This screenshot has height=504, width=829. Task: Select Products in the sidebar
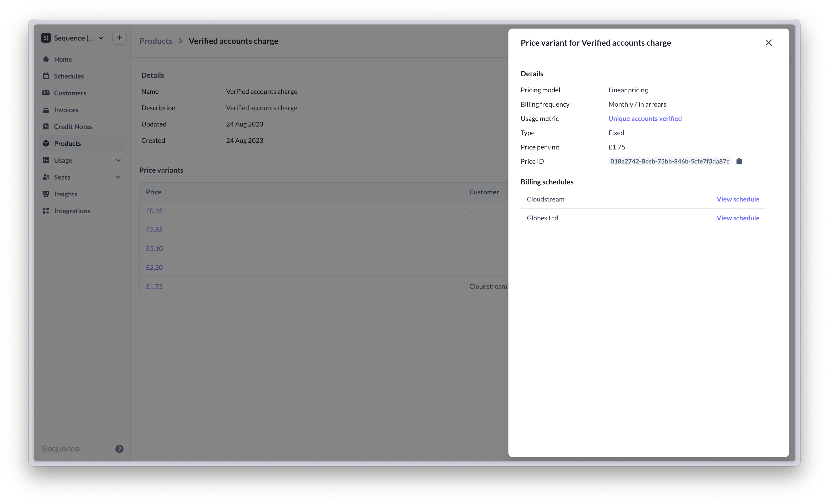[x=82, y=143]
